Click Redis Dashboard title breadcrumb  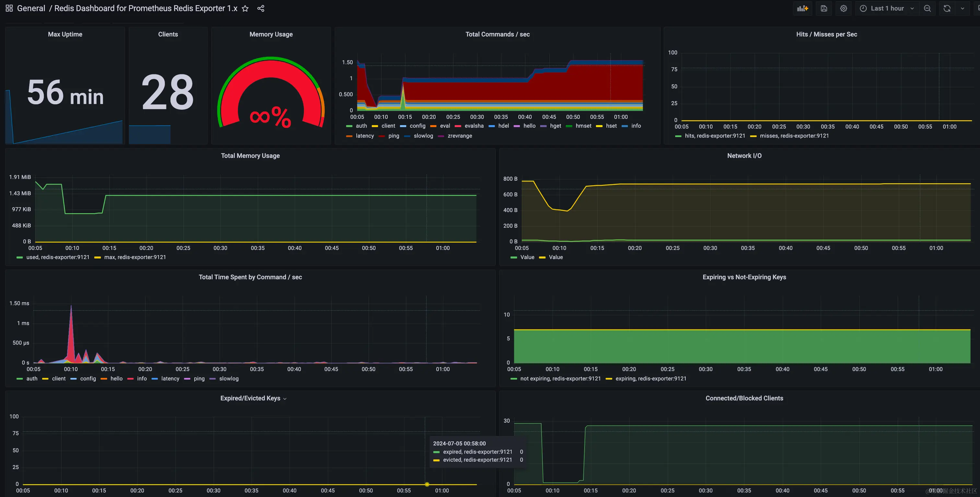146,8
